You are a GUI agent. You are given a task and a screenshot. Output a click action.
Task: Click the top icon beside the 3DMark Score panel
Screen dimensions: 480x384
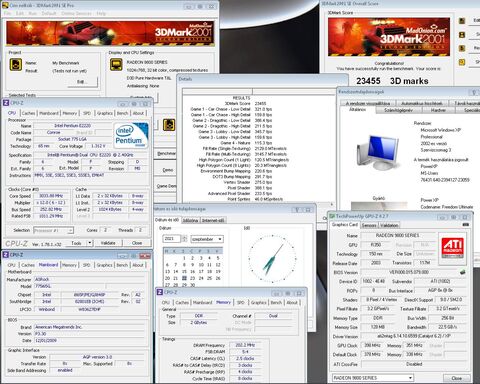coord(462,21)
